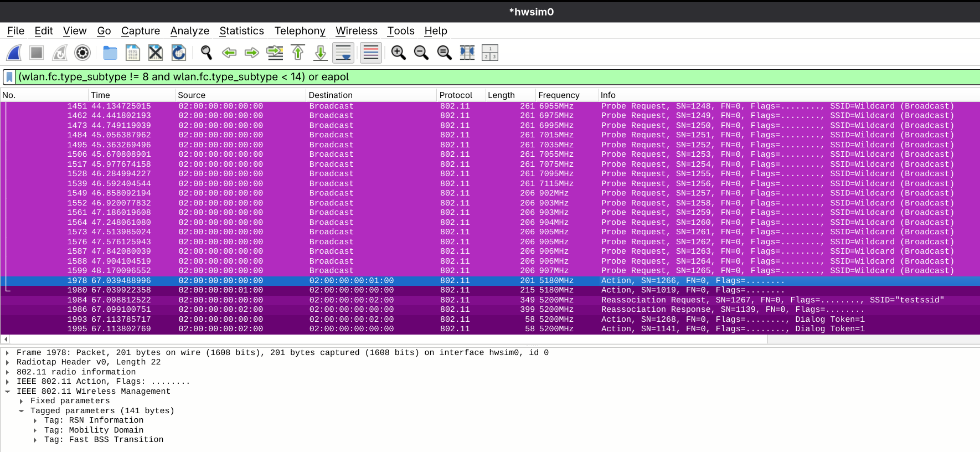The image size is (980, 452).
Task: Open the Wireless menu
Action: click(356, 31)
